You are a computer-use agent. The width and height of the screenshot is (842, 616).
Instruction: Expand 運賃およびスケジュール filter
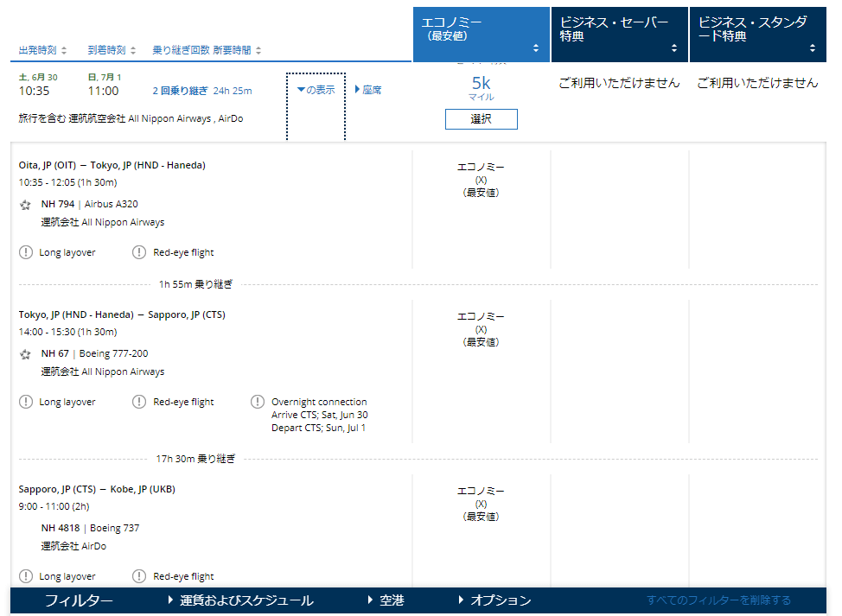pyautogui.click(x=240, y=600)
